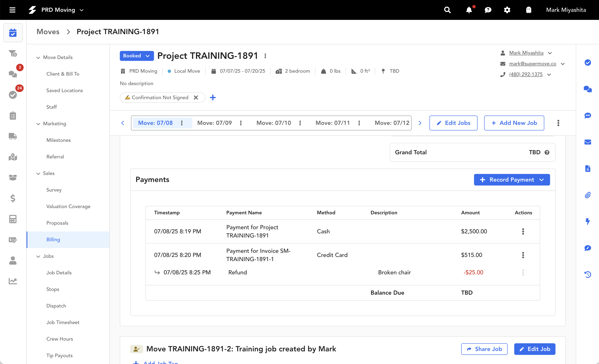Click the Edit Jobs button
The width and height of the screenshot is (599, 364).
tap(453, 123)
